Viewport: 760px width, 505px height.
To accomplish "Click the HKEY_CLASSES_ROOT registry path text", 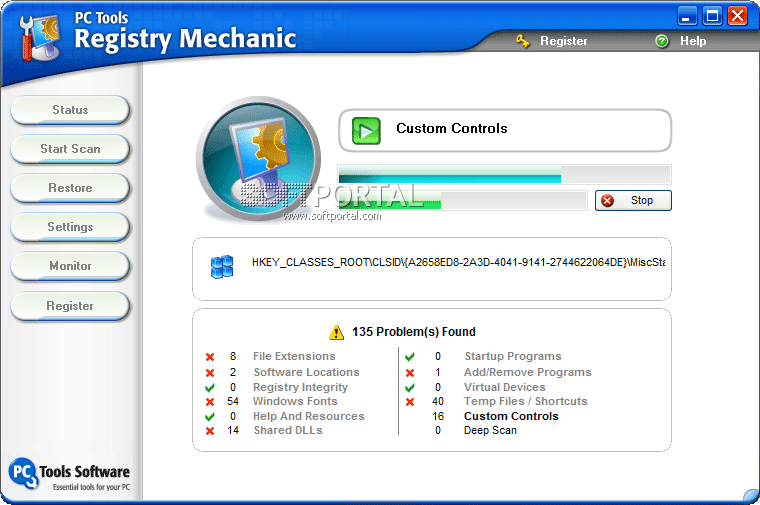I will pyautogui.click(x=458, y=263).
